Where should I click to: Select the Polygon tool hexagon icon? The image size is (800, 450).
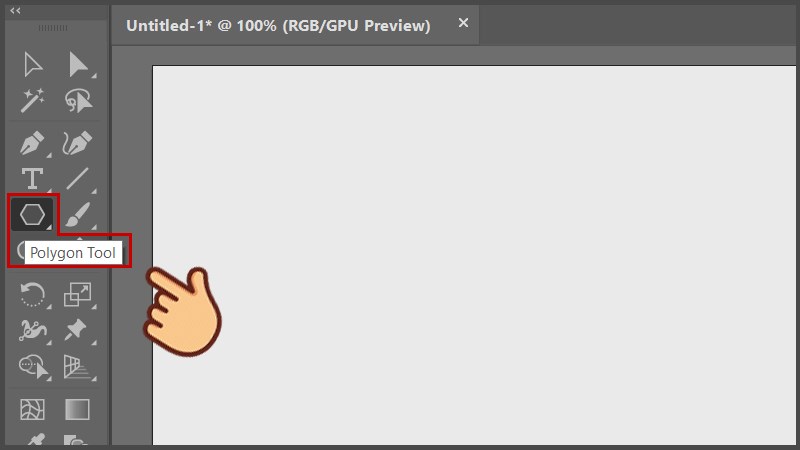[32, 215]
